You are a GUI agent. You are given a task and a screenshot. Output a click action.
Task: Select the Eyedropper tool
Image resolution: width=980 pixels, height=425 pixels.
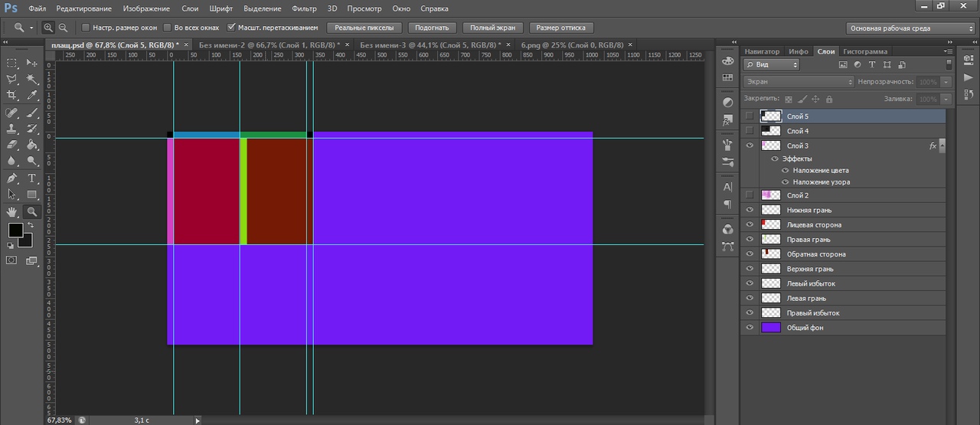(x=32, y=95)
